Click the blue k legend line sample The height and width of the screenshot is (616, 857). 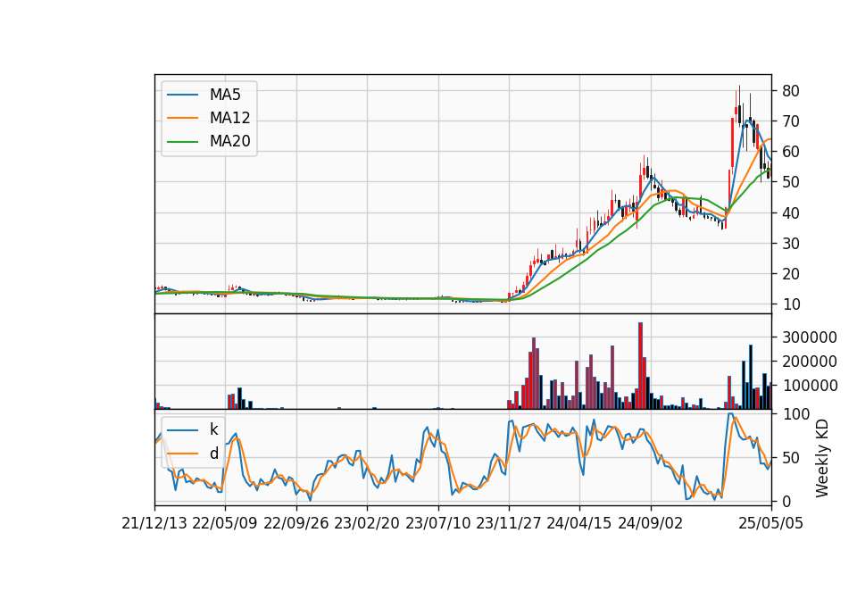182,430
